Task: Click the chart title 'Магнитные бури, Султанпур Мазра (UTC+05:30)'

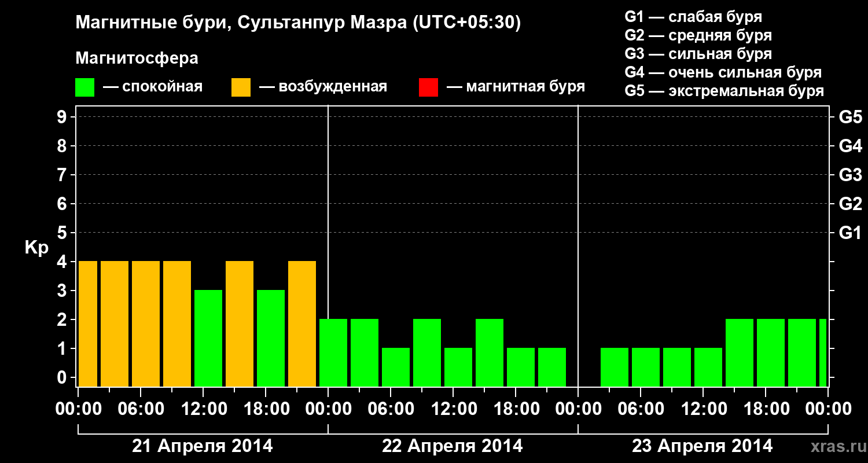Action: 299,23
